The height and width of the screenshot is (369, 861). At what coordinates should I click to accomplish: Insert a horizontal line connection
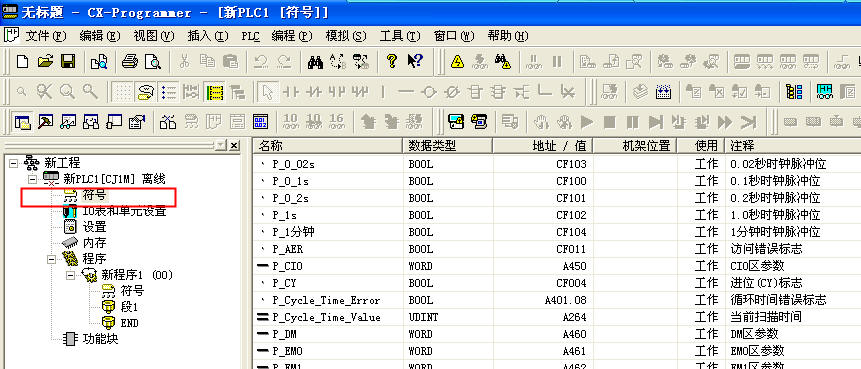tap(405, 92)
